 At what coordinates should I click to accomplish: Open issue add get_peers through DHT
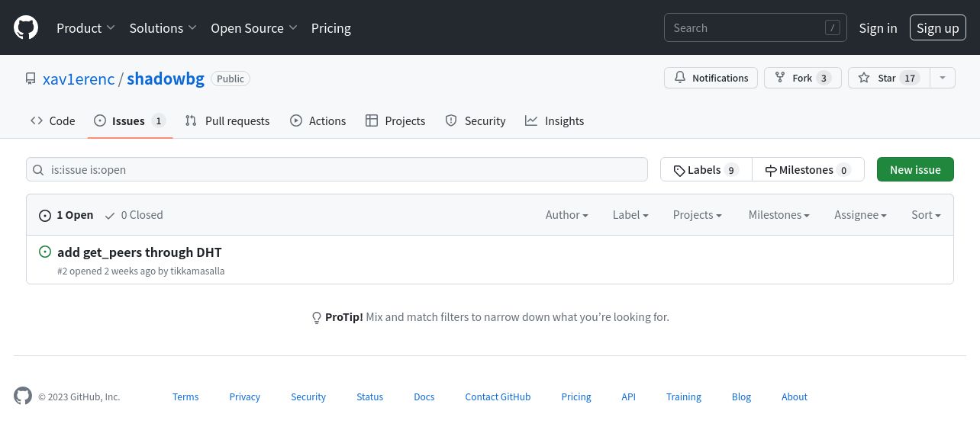point(140,252)
